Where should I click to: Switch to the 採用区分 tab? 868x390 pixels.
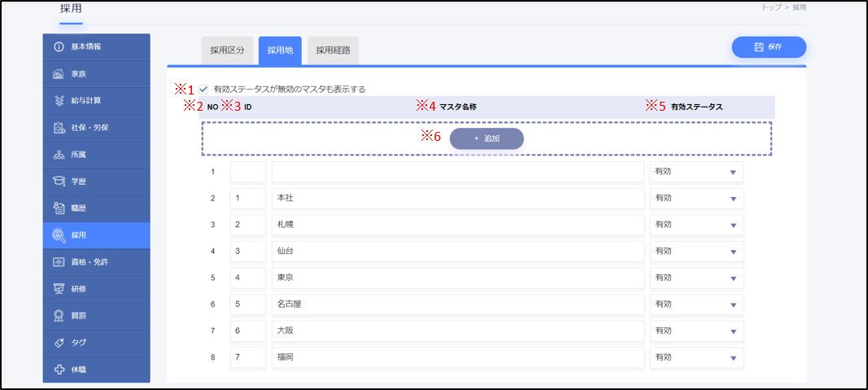coord(228,50)
